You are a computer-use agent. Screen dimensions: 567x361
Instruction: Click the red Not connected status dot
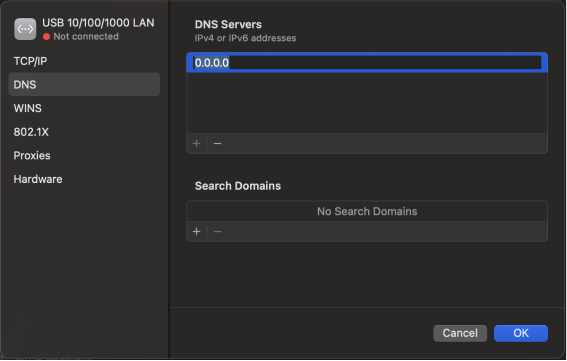point(46,37)
